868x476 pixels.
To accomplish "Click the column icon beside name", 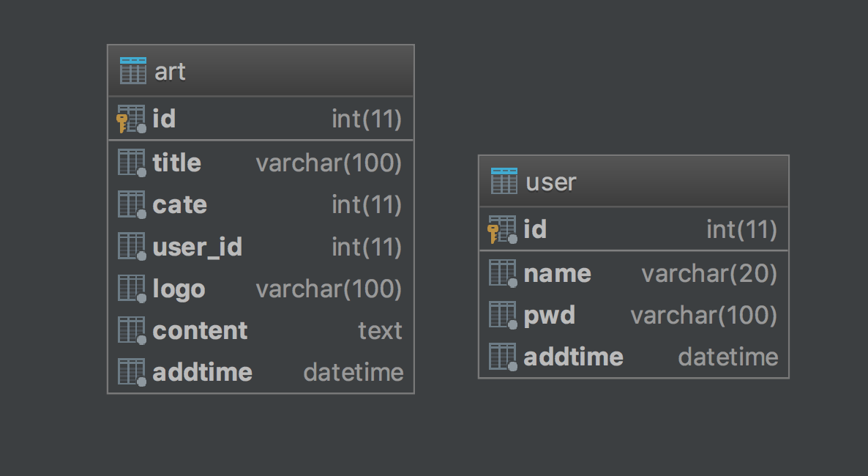I will [502, 274].
